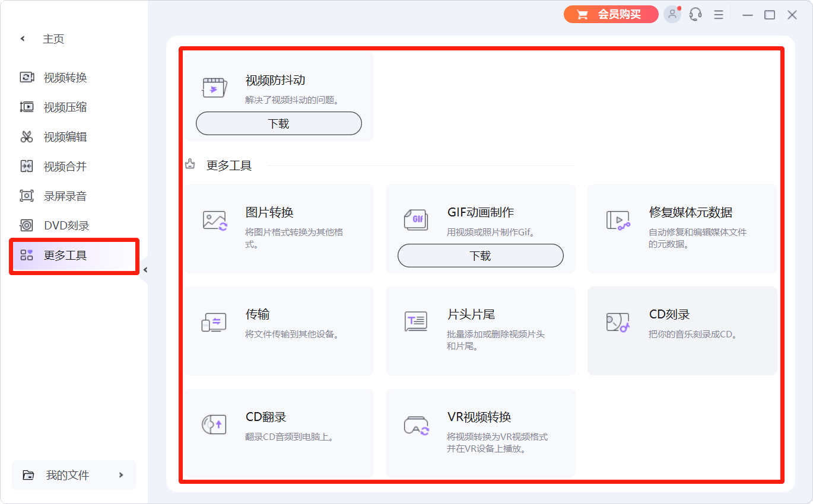Click the CD刻录 disc music icon
The height and width of the screenshot is (504, 813).
[x=618, y=322]
